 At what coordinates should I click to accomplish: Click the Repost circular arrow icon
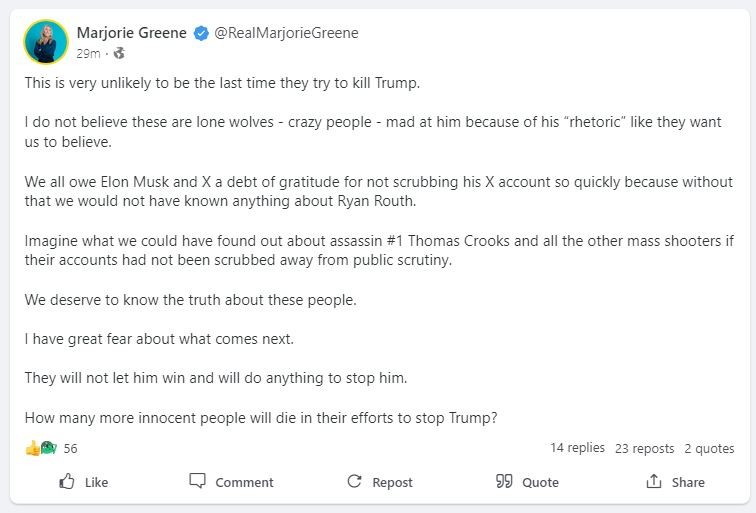[354, 481]
